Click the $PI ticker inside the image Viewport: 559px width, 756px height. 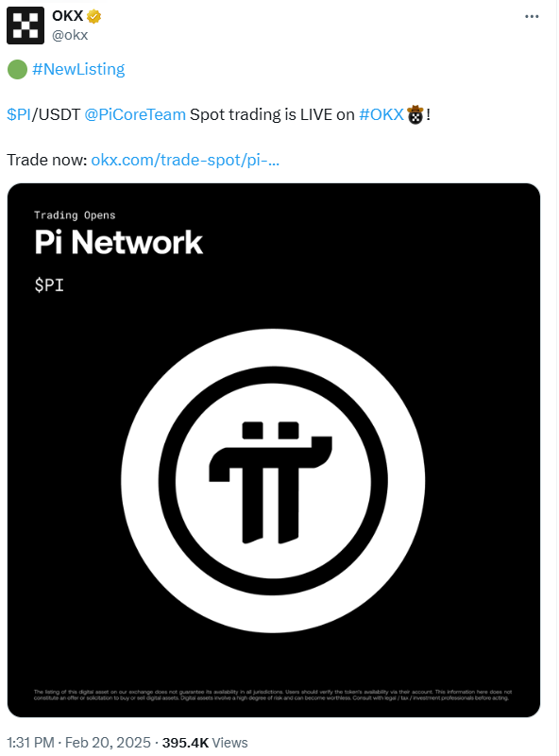(49, 285)
